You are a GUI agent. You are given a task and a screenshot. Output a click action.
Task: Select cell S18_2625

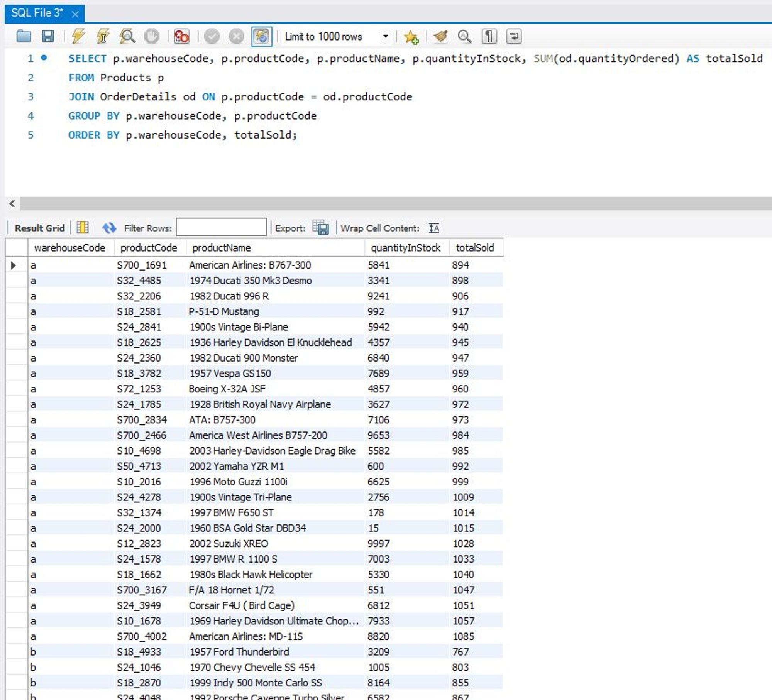coord(150,342)
